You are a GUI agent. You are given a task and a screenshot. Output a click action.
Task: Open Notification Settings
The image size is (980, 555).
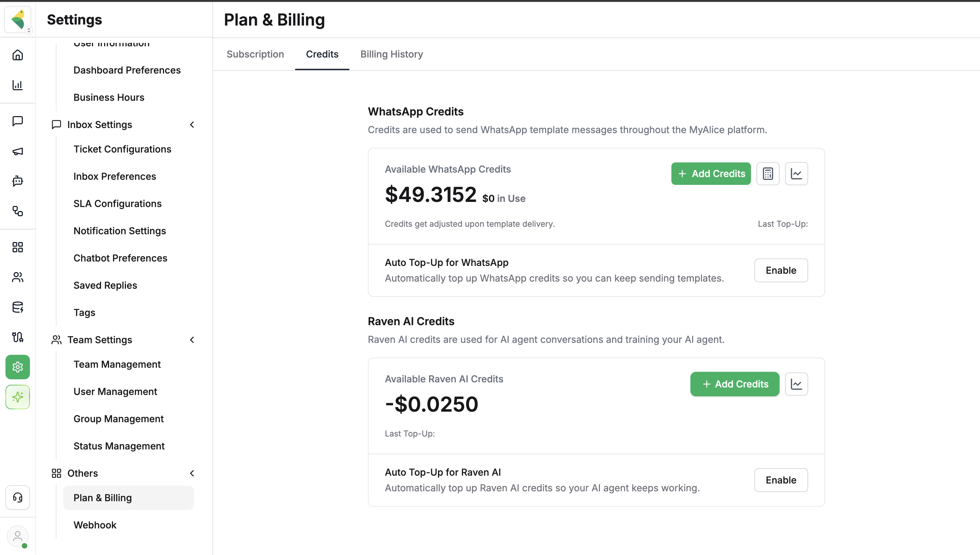click(119, 231)
